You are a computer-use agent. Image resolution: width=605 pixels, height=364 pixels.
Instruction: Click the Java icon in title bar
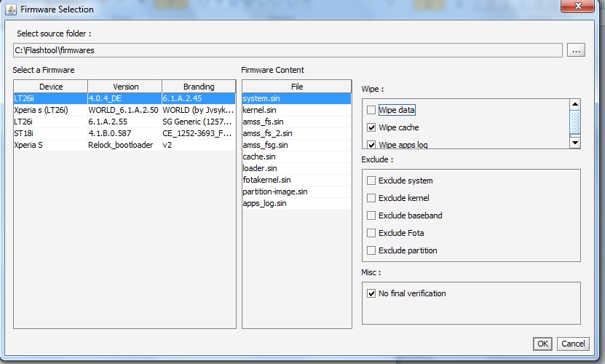pyautogui.click(x=11, y=9)
